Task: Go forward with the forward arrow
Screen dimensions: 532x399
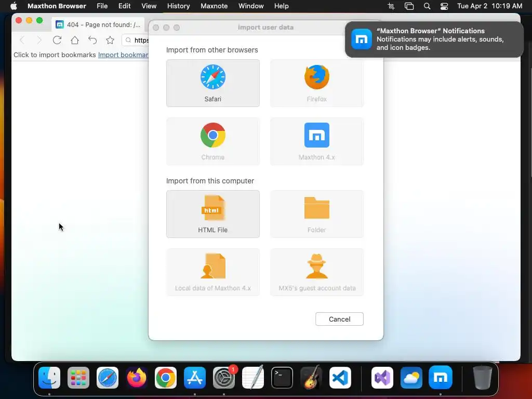Action: pyautogui.click(x=39, y=41)
